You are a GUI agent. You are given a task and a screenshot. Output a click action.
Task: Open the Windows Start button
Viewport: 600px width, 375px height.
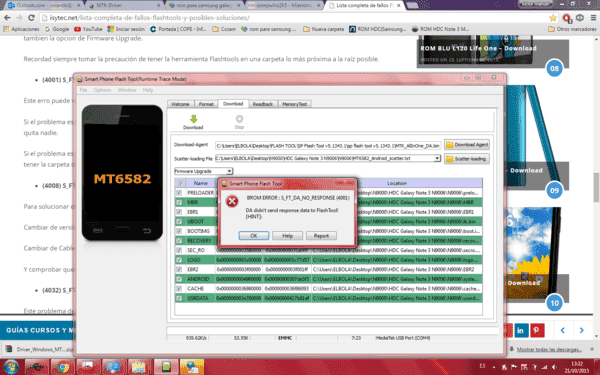point(11,367)
